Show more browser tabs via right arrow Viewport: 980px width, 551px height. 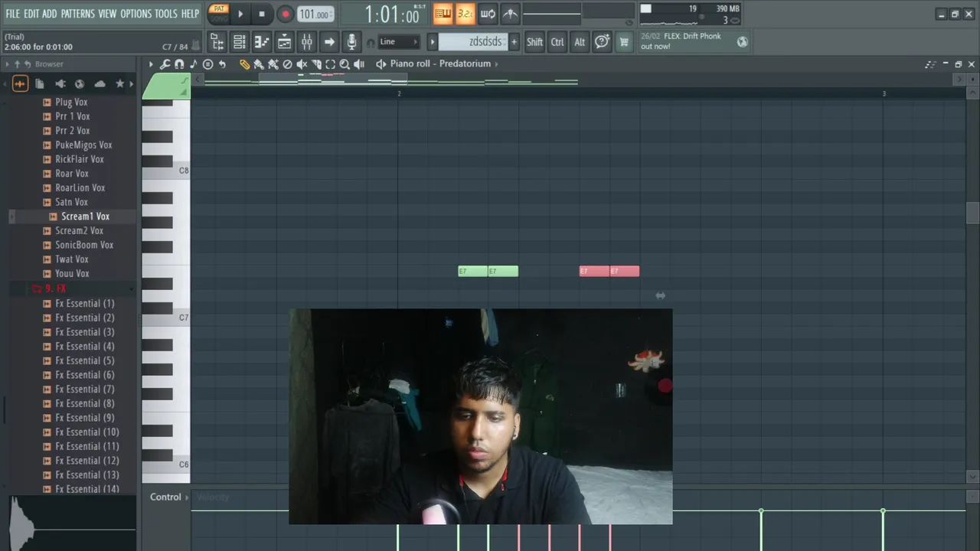pyautogui.click(x=132, y=83)
